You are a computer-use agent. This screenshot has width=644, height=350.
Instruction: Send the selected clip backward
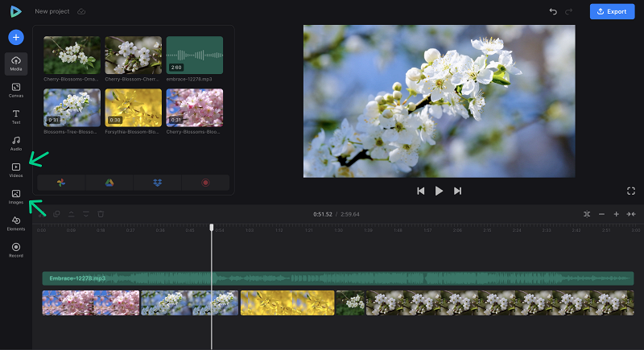click(x=86, y=214)
